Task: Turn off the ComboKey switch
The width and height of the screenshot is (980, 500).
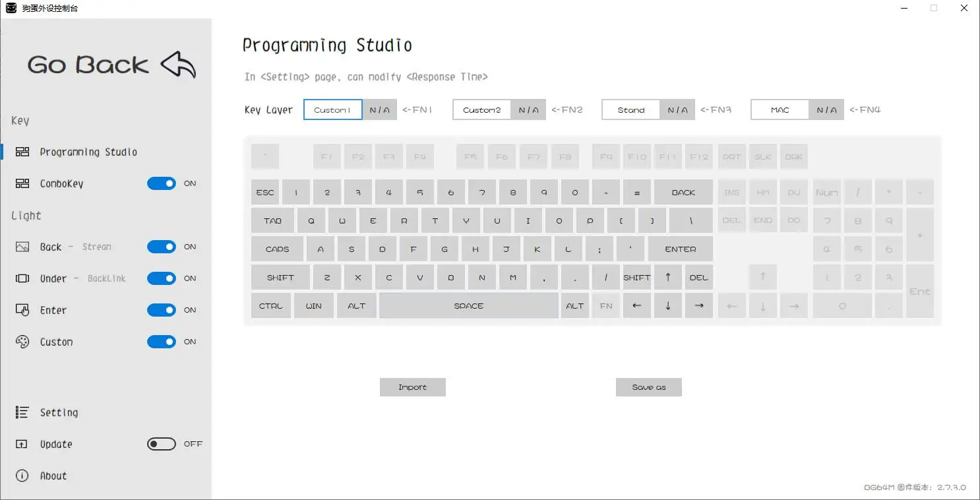Action: click(x=162, y=183)
